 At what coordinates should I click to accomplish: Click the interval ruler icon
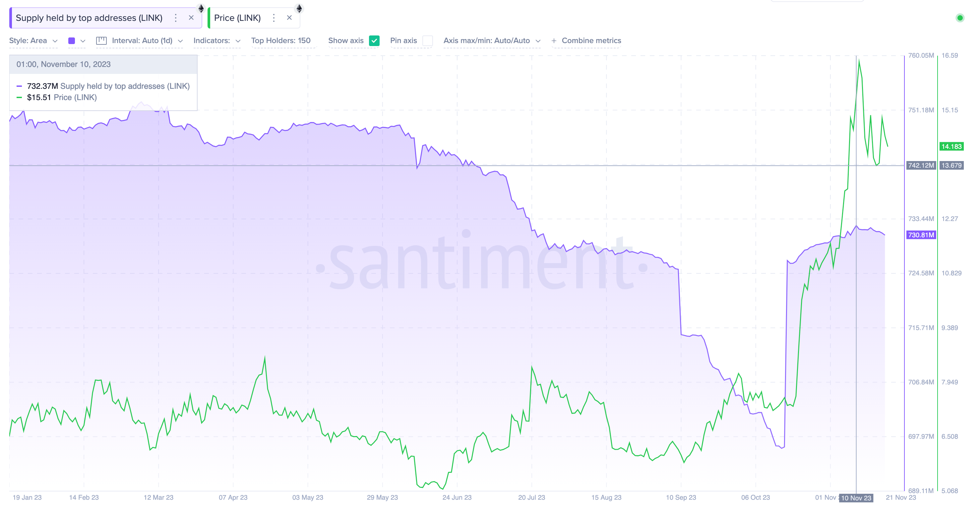(x=101, y=41)
